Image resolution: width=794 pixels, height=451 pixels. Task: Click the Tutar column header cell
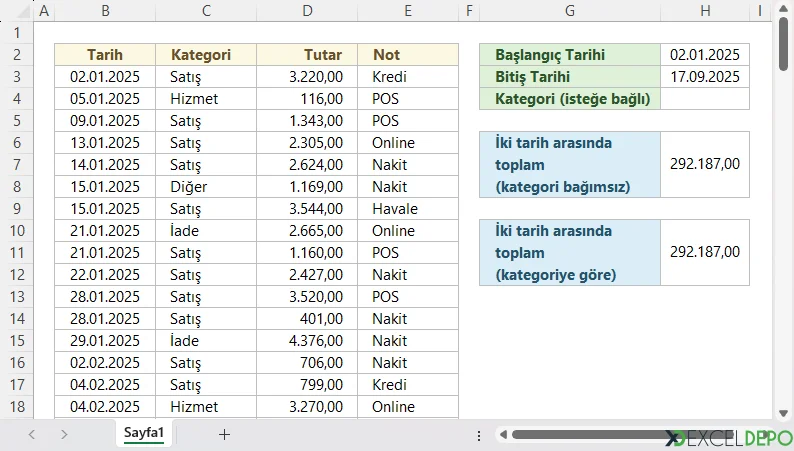[307, 55]
